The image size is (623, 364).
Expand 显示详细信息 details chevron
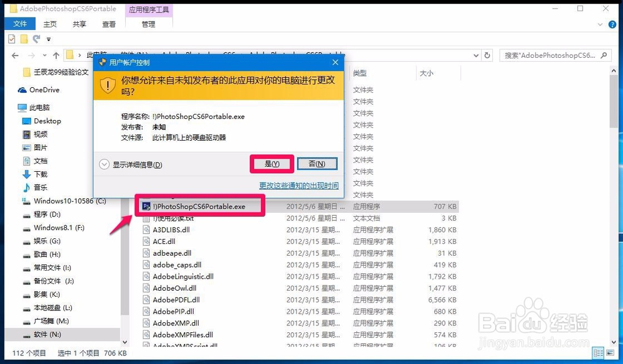pyautogui.click(x=104, y=164)
